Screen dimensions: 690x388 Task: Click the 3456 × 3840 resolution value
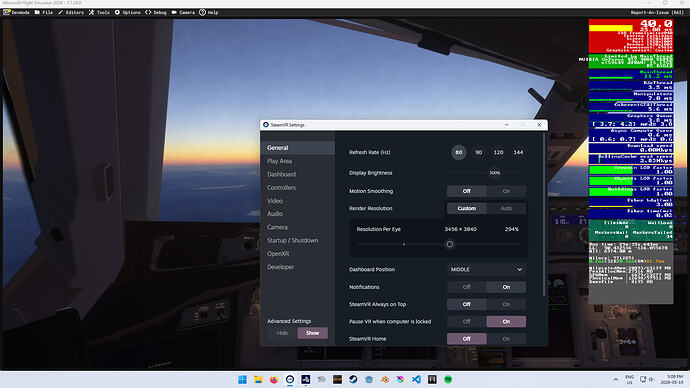(460, 229)
